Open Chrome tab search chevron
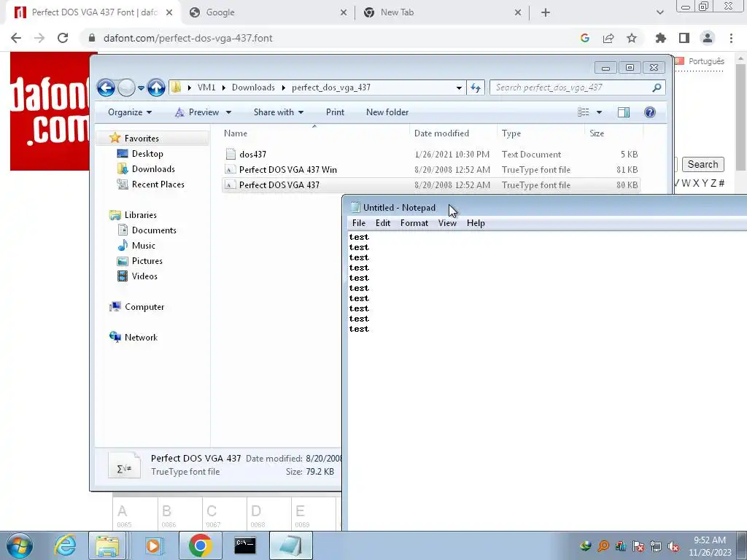 coord(659,13)
